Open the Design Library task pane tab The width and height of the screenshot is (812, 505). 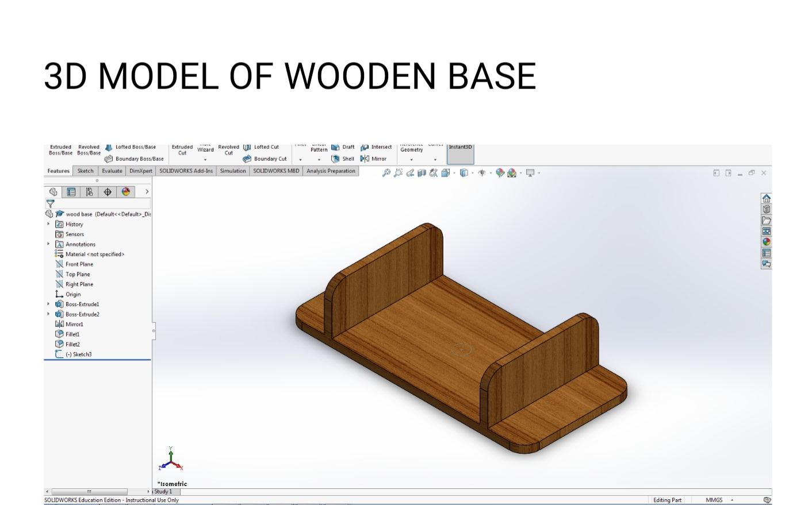coord(766,209)
